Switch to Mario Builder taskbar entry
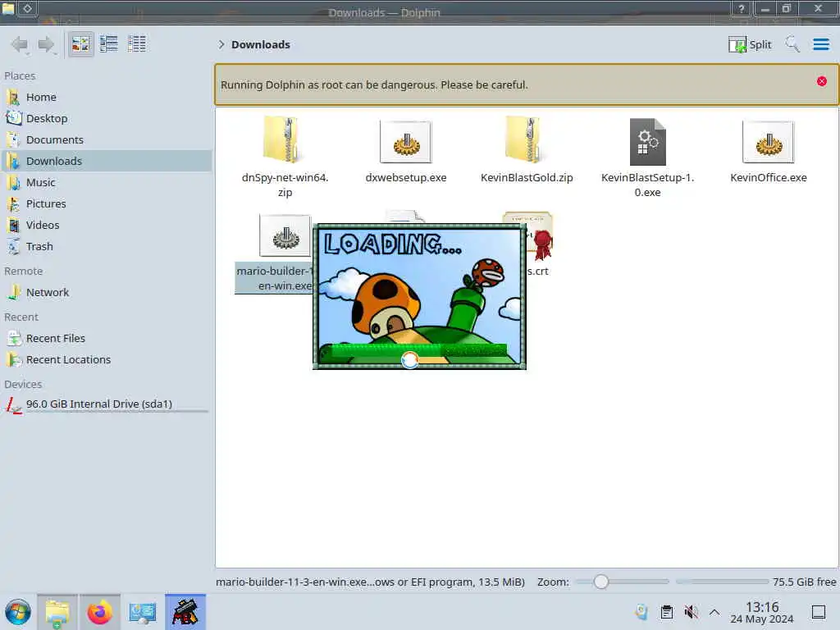 point(185,612)
